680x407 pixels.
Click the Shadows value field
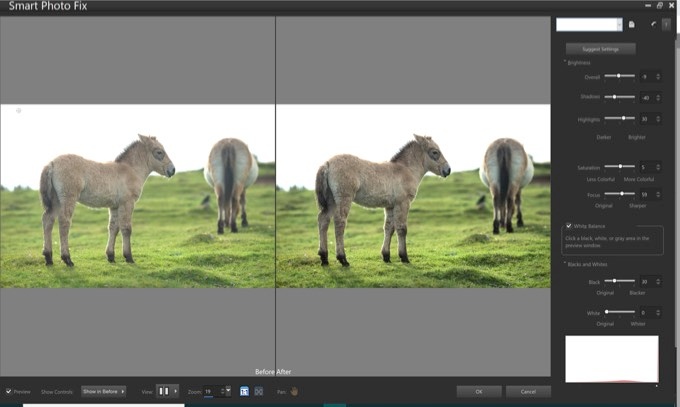click(647, 98)
